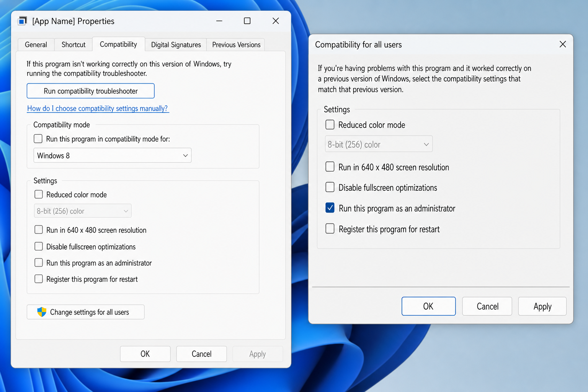Image resolution: width=588 pixels, height=392 pixels.
Task: Enable 640 x 480 resolution in Properties window
Action: tap(39, 230)
